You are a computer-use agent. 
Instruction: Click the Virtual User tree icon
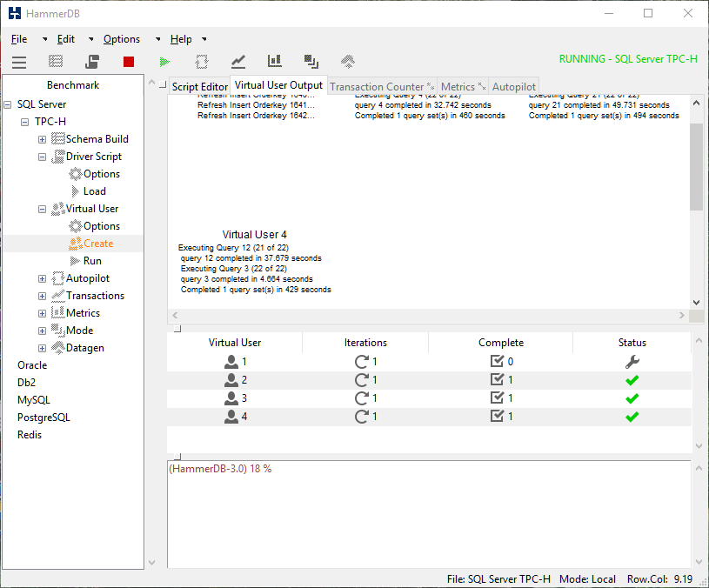tap(58, 209)
